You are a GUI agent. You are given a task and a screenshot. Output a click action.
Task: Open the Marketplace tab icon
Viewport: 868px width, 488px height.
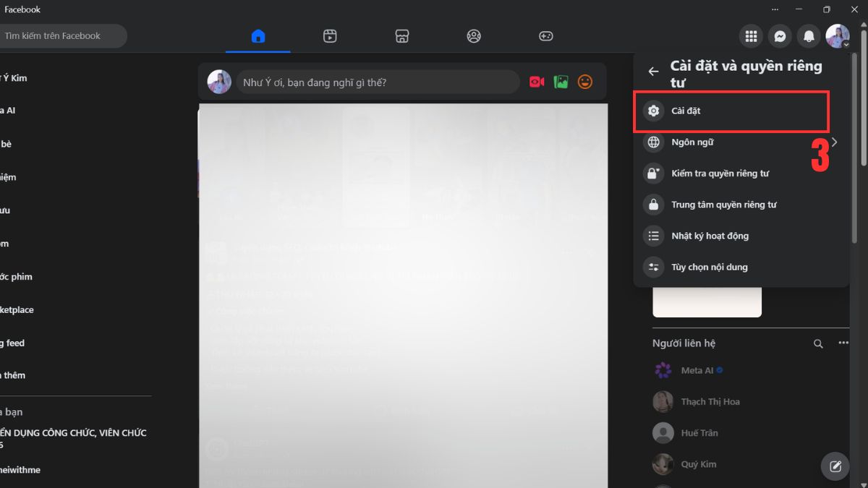(402, 36)
